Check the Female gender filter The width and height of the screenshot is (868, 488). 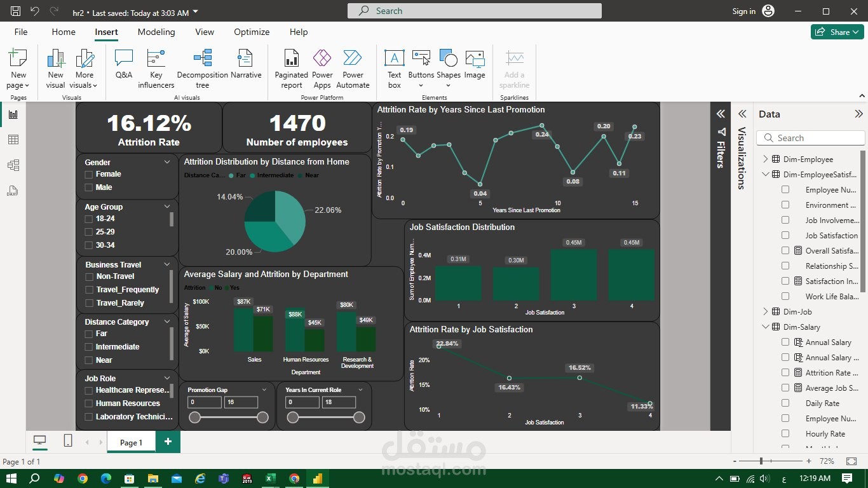click(89, 174)
